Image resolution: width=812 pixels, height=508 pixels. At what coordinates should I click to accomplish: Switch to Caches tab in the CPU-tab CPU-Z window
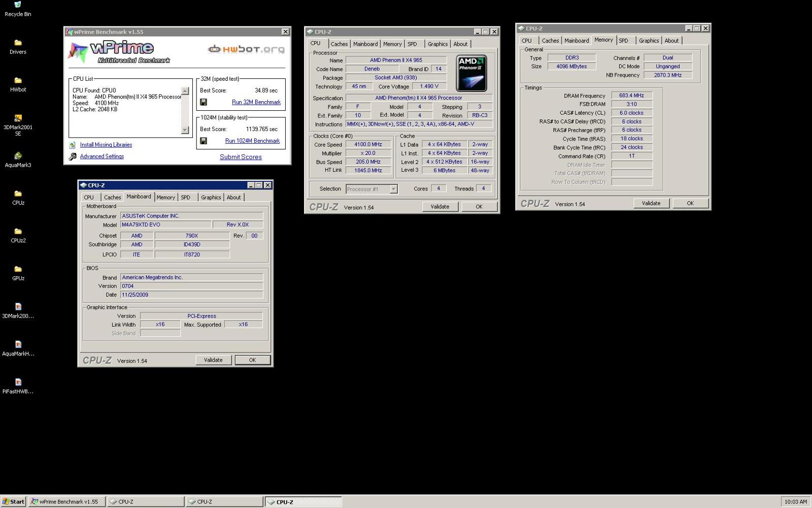[339, 44]
